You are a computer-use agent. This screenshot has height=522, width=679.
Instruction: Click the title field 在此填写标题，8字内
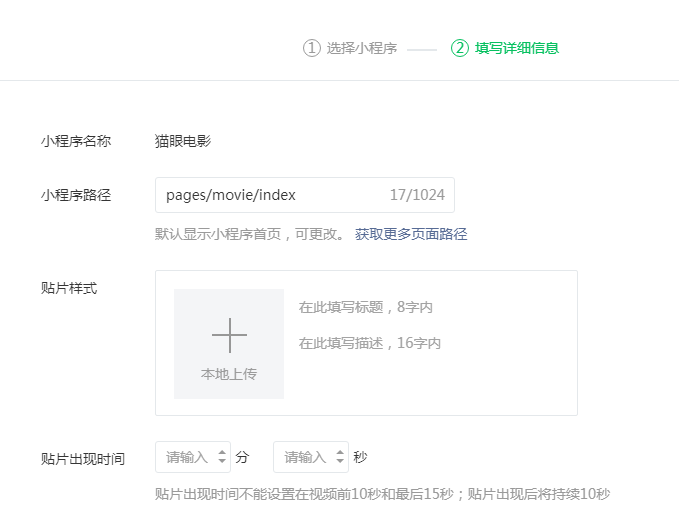point(365,307)
